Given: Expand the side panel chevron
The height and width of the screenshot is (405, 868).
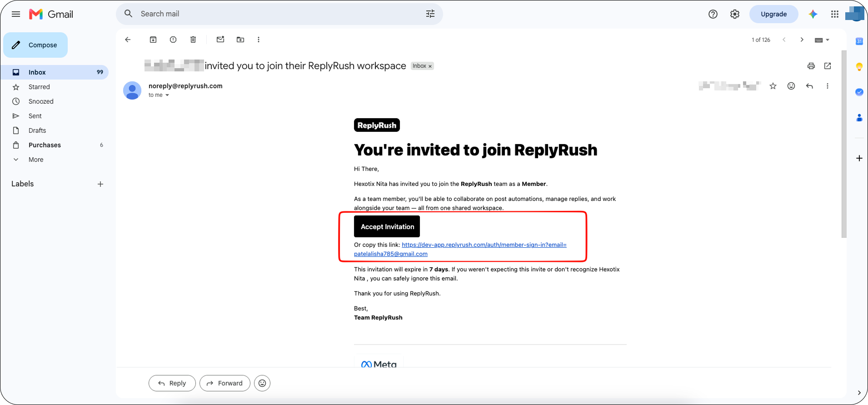Looking at the screenshot, I should point(859,393).
